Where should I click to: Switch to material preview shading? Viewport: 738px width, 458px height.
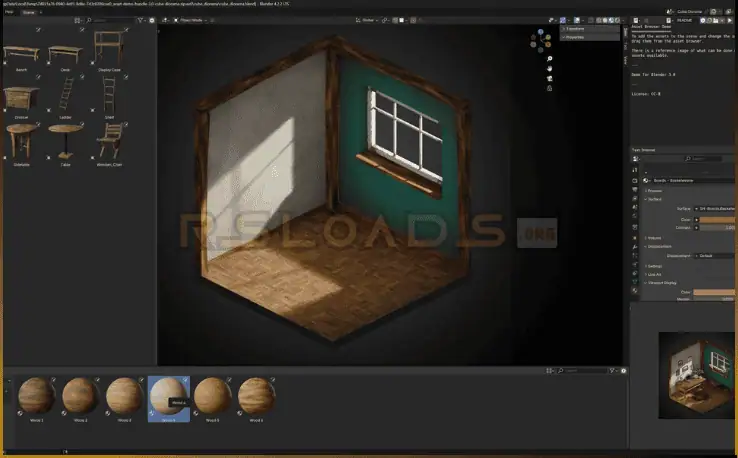click(x=611, y=20)
